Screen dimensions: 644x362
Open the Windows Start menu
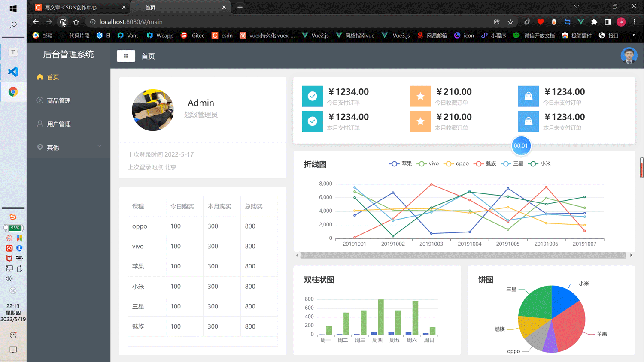[13, 8]
